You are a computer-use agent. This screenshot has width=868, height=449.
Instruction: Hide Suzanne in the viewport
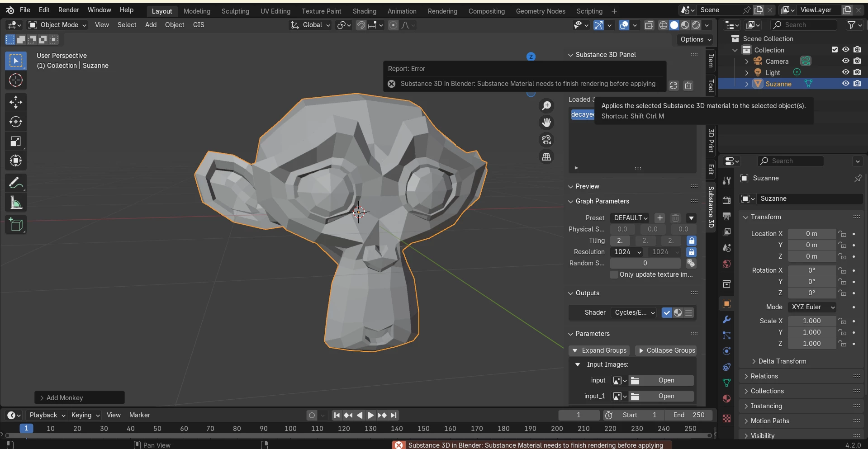[845, 84]
